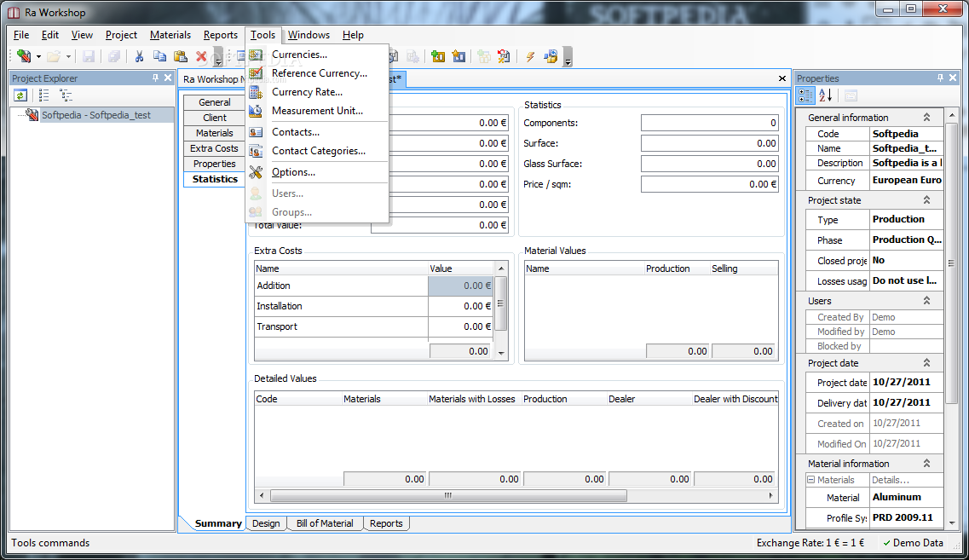Close the Properties panel
This screenshot has height=560, width=969.
pos(952,78)
